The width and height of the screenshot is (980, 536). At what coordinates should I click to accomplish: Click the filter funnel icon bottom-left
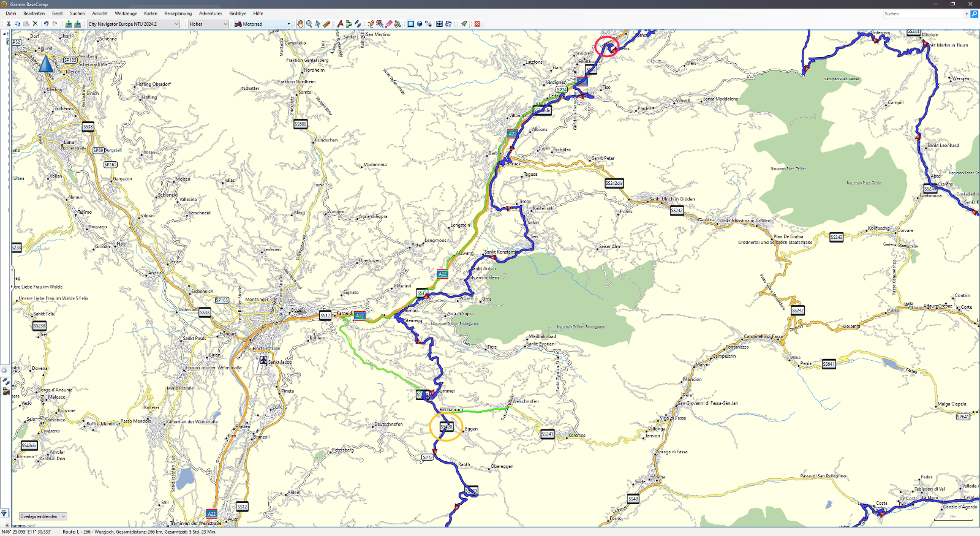point(4,513)
